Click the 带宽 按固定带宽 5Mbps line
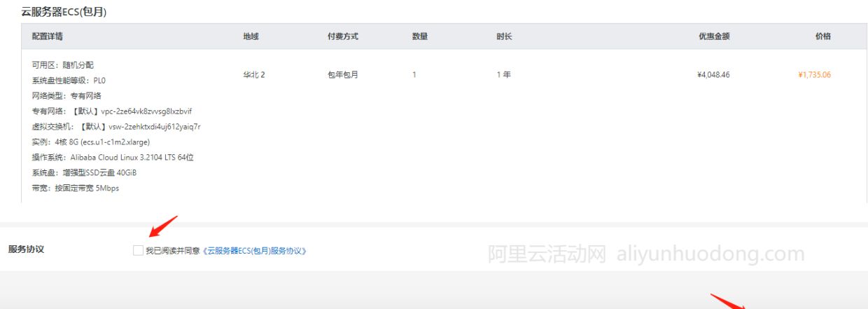Image resolution: width=868 pixels, height=309 pixels. [x=76, y=188]
